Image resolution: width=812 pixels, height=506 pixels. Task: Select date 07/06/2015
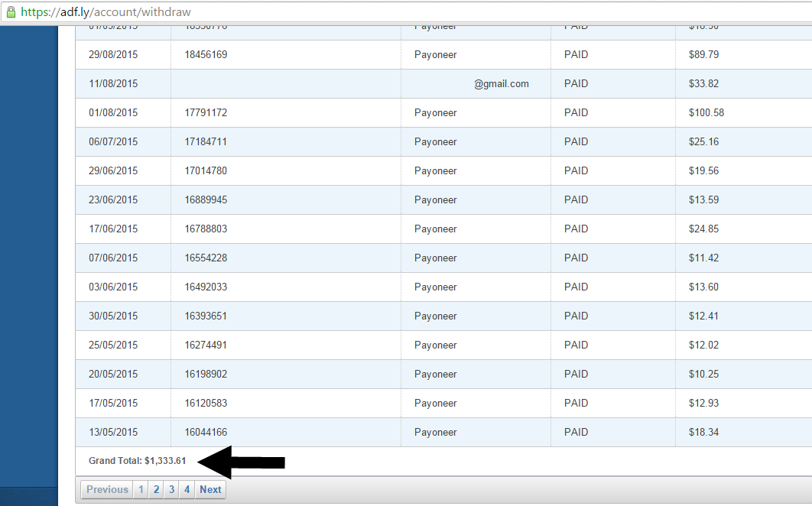pos(113,258)
